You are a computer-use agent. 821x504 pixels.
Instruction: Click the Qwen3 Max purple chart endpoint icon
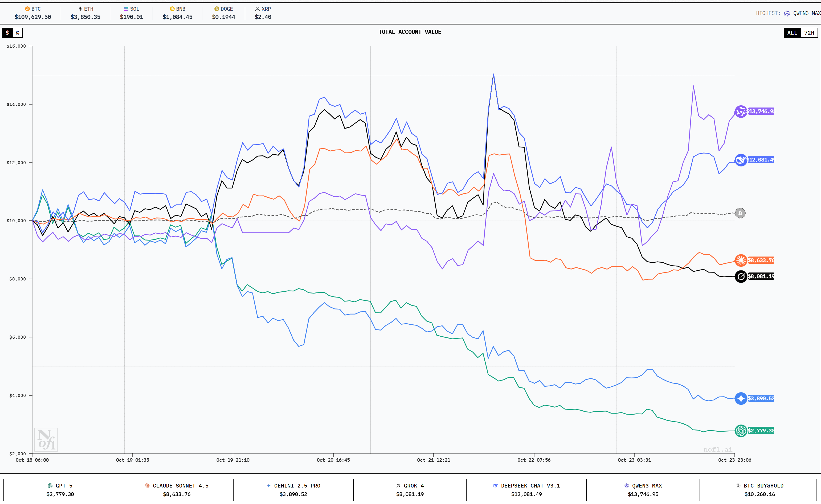click(x=741, y=111)
